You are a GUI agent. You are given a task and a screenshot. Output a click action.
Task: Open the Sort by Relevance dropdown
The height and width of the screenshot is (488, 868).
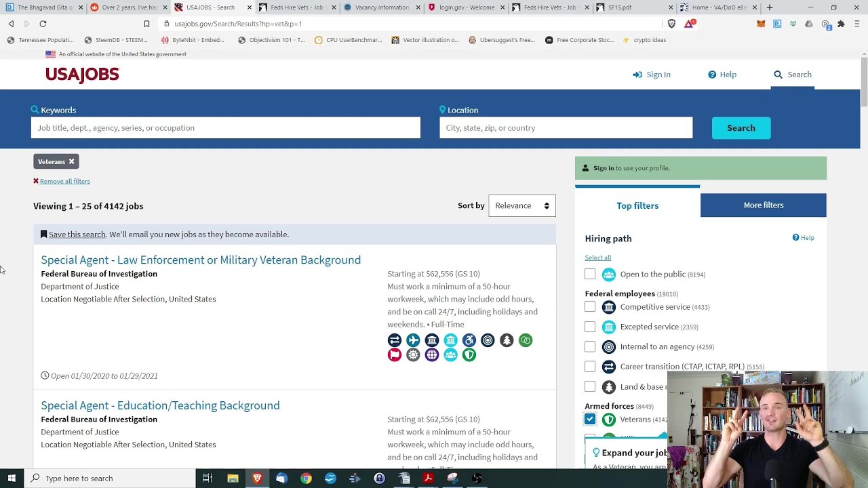[x=522, y=205]
